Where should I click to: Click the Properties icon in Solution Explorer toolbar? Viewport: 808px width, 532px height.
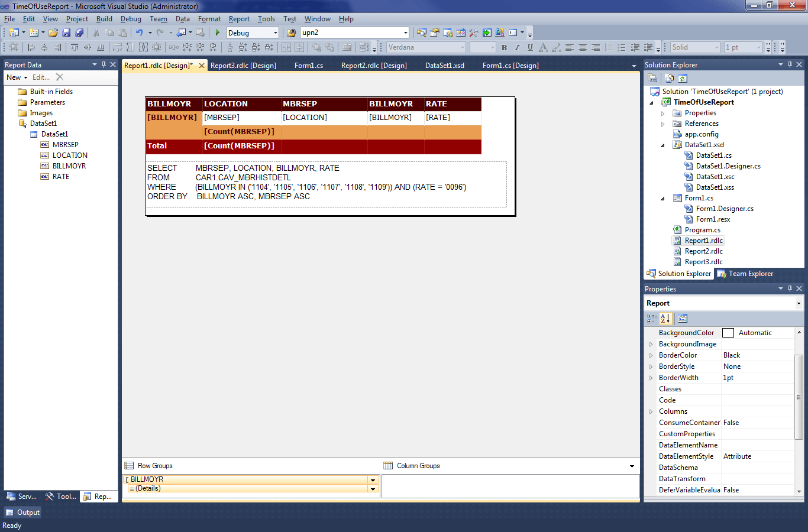point(652,78)
